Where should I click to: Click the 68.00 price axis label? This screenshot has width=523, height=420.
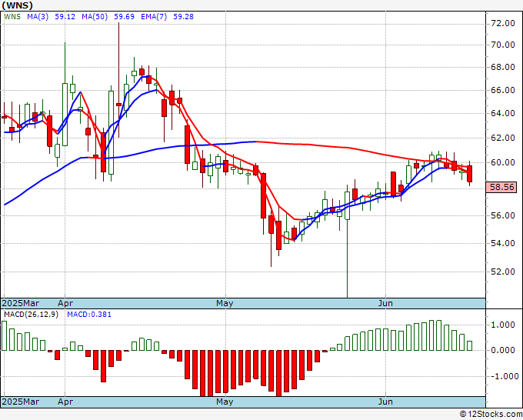(503, 67)
